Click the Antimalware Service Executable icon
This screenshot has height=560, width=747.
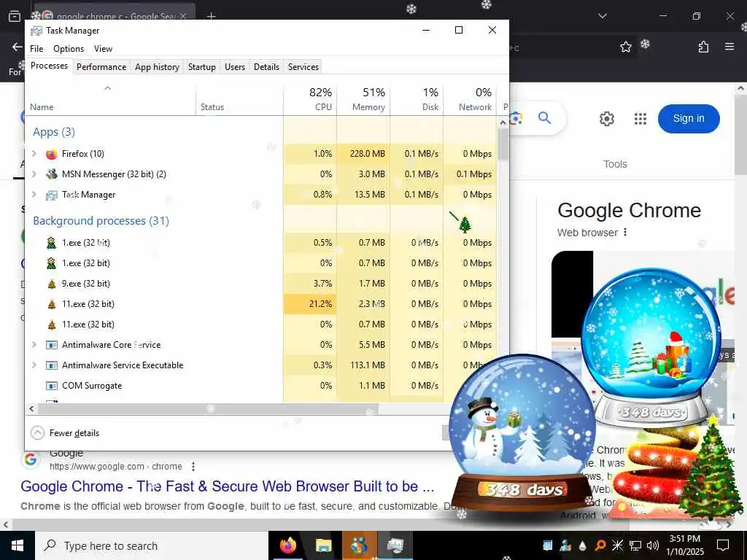coord(52,365)
